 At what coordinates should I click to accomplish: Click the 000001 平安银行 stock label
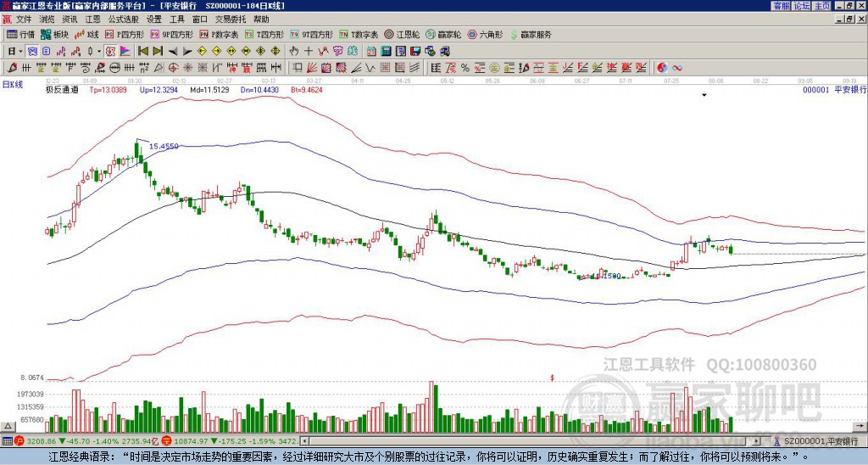(x=834, y=89)
